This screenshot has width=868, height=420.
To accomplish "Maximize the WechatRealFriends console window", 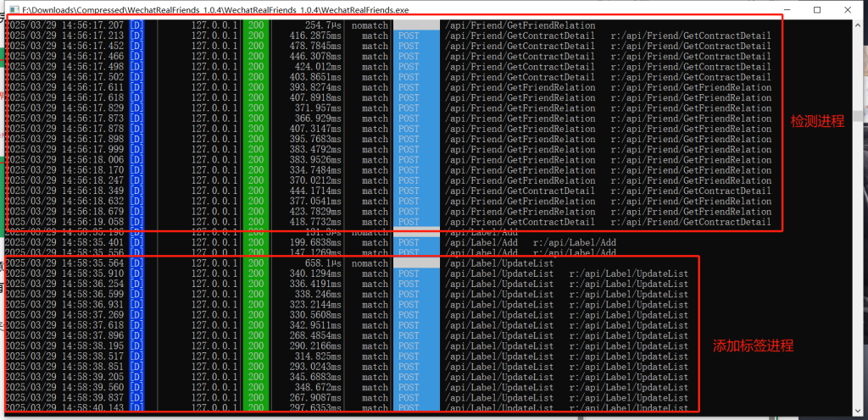I will 816,9.
